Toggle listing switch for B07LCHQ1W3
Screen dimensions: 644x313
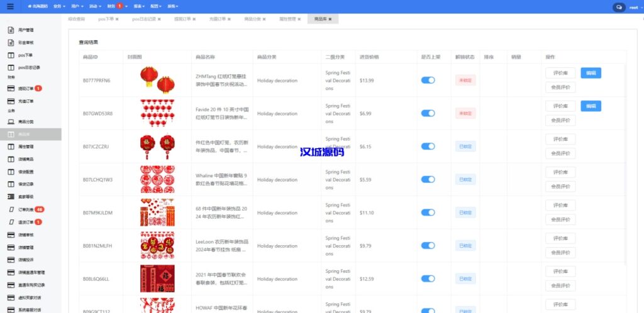(x=428, y=179)
